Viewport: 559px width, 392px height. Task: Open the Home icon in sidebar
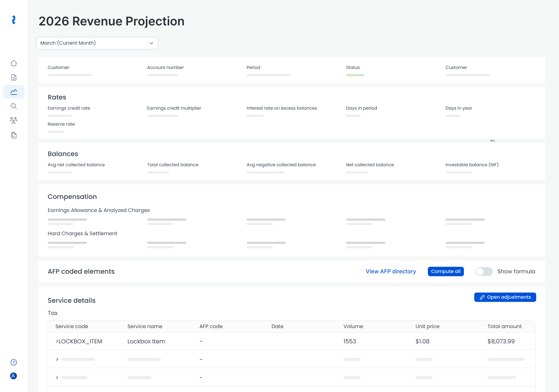pyautogui.click(x=14, y=63)
